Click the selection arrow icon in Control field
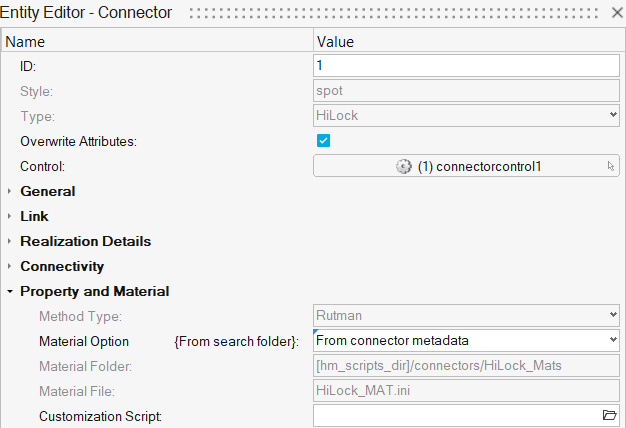 (x=611, y=167)
